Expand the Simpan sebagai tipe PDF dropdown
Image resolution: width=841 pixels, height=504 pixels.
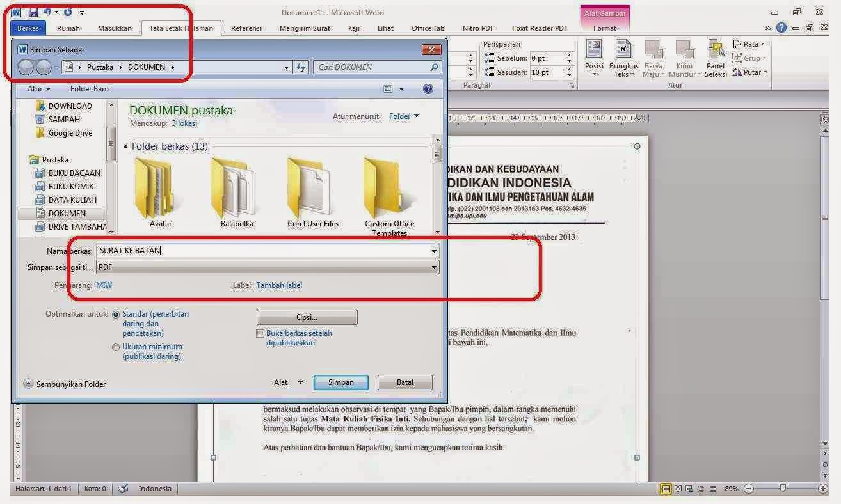click(x=435, y=267)
